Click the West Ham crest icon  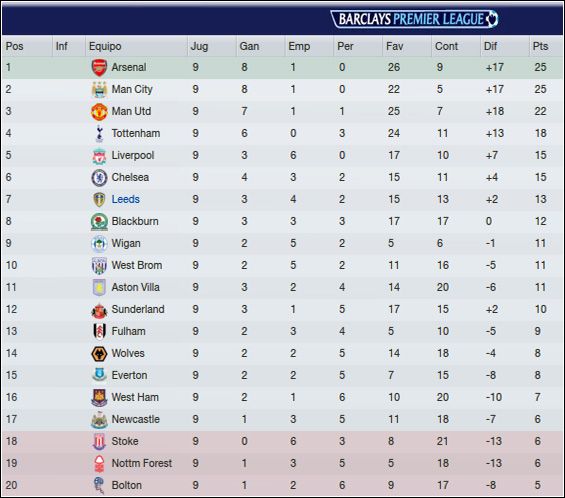click(99, 397)
